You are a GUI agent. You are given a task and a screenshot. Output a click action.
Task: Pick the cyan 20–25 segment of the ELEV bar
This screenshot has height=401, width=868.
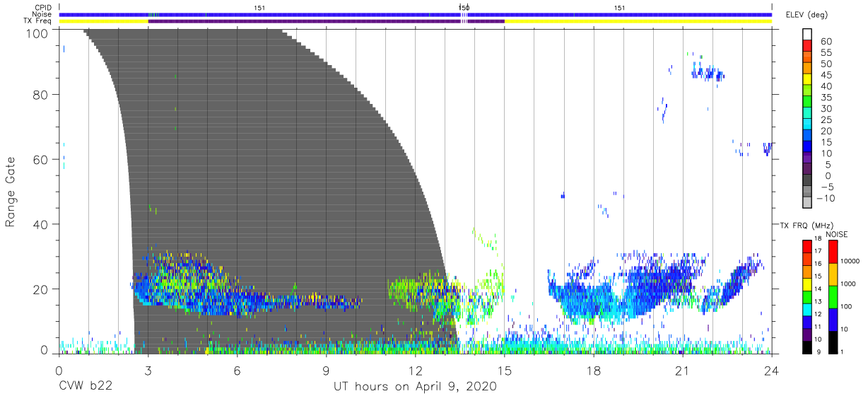tap(808, 124)
